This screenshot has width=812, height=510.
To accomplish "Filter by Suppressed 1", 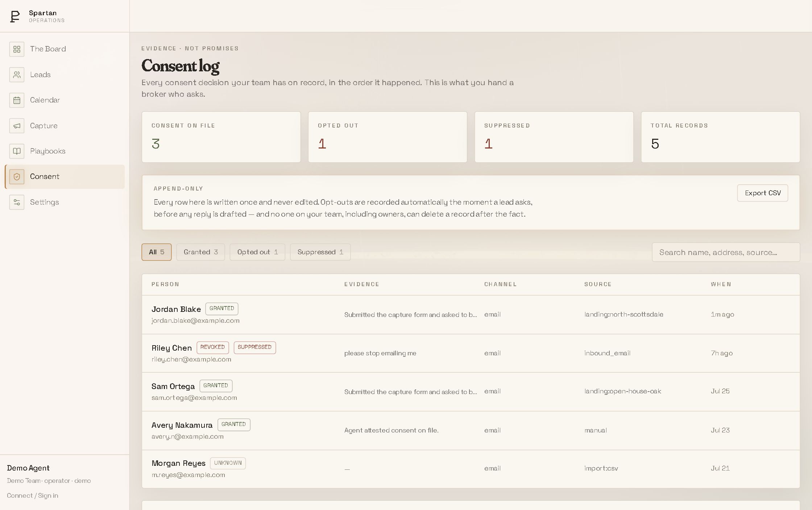I will (x=320, y=252).
